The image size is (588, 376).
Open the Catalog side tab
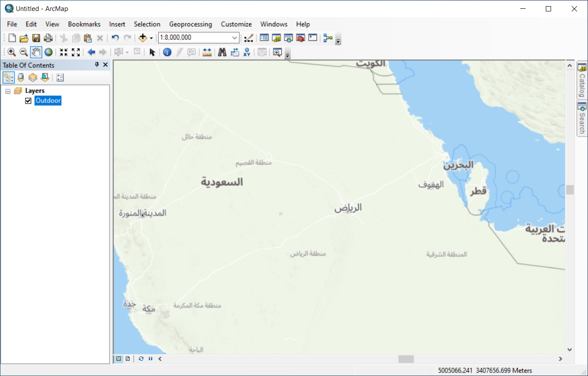pyautogui.click(x=582, y=81)
